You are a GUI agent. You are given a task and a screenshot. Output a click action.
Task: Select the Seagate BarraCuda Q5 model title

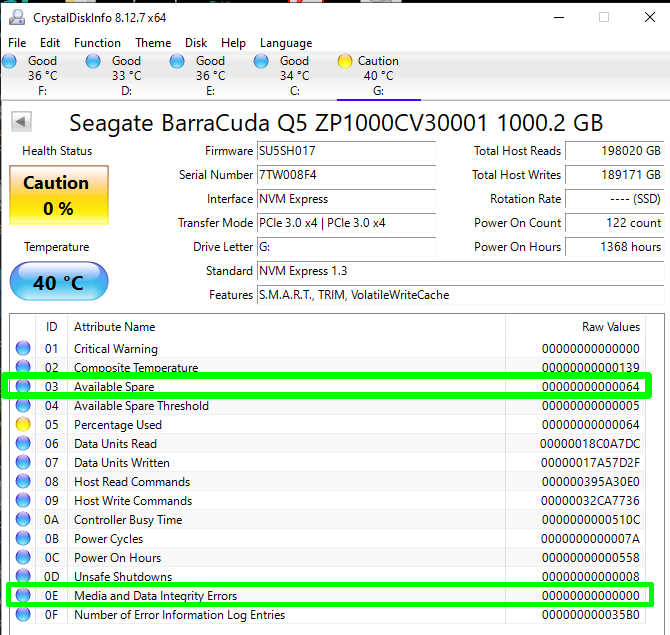point(336,123)
